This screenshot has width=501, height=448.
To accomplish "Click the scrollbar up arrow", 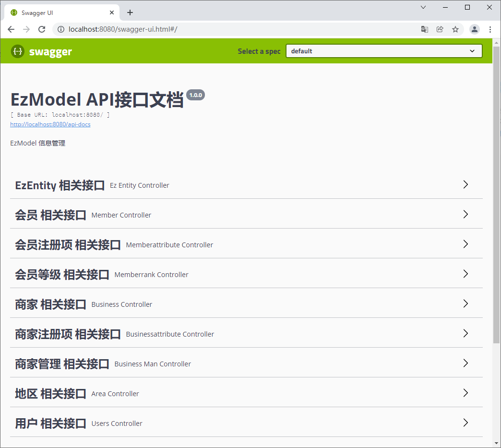I will (x=496, y=43).
